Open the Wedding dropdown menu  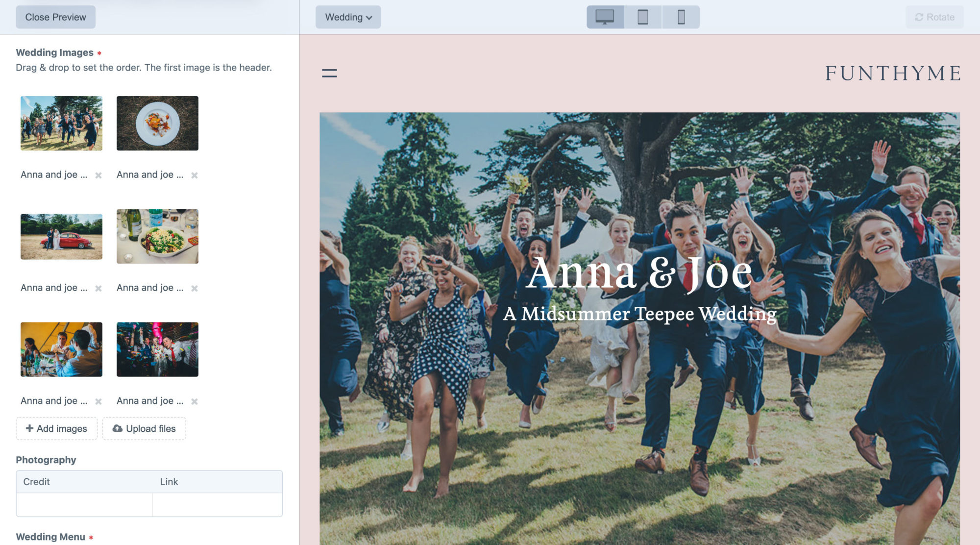click(347, 18)
